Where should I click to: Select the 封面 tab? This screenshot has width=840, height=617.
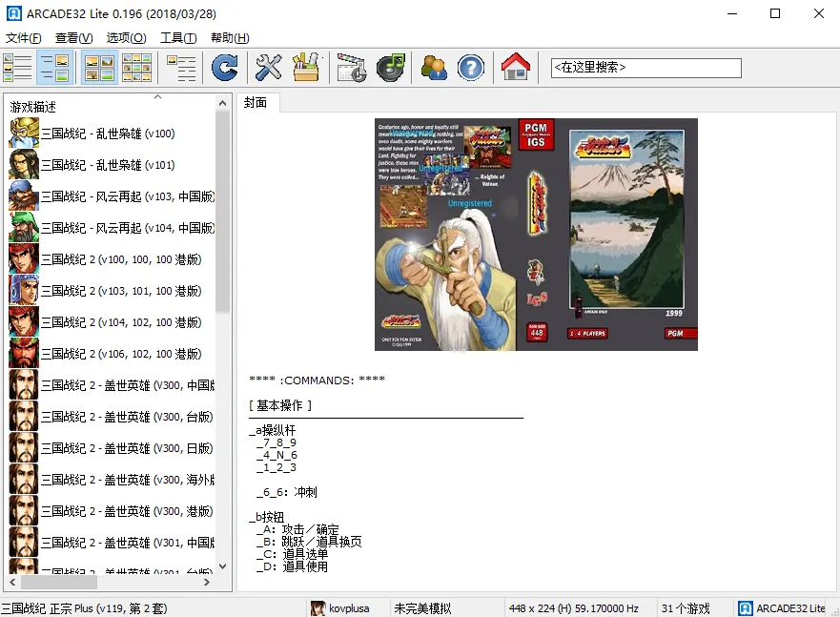point(256,103)
